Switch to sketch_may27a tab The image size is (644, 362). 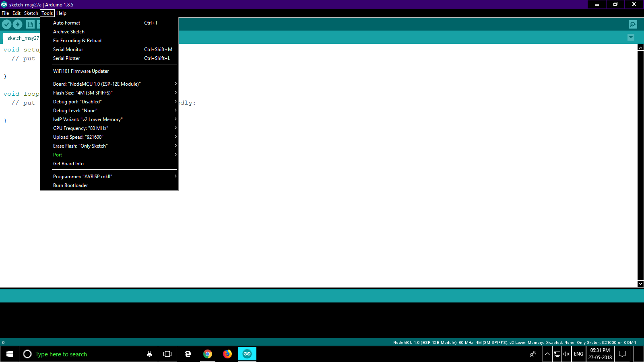(x=22, y=38)
